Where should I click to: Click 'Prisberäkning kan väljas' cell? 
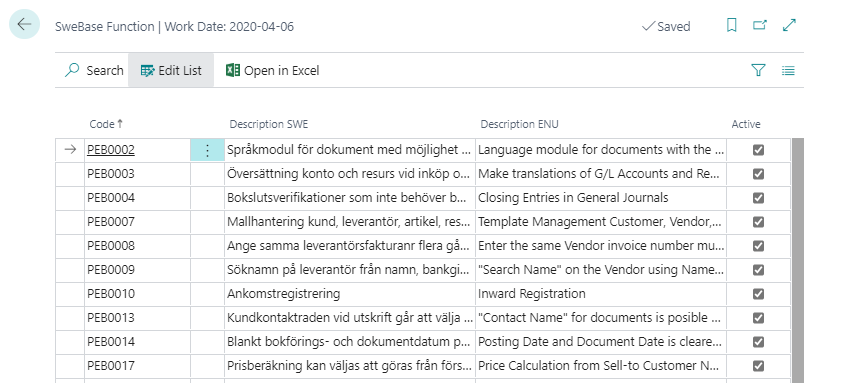[350, 366]
